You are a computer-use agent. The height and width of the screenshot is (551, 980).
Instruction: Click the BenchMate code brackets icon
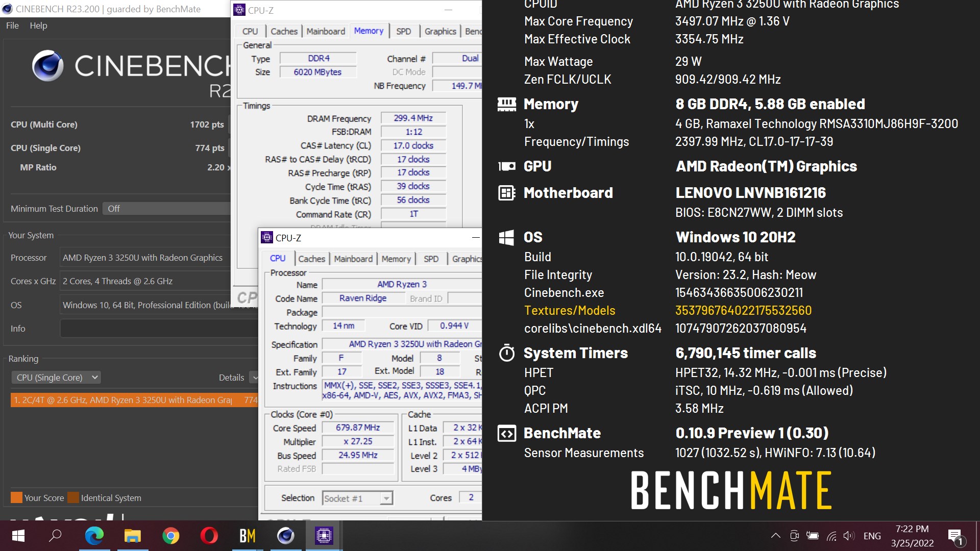point(506,433)
